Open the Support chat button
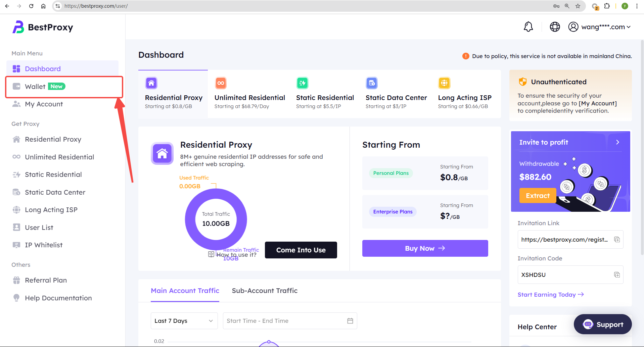644x347 pixels. click(x=603, y=324)
